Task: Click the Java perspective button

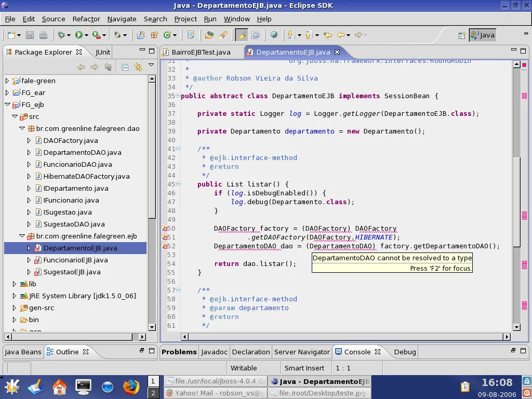Action: (482, 35)
